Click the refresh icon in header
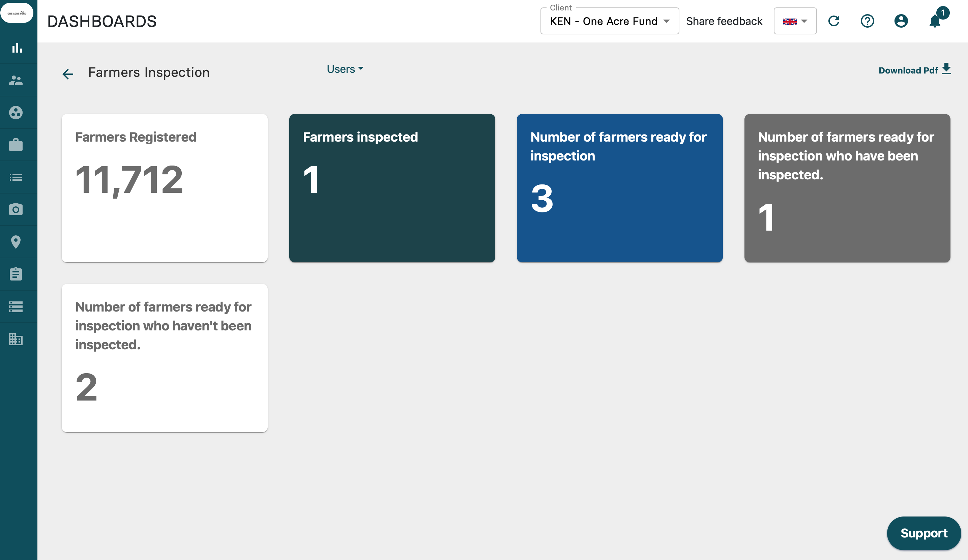The image size is (968, 560). tap(833, 21)
